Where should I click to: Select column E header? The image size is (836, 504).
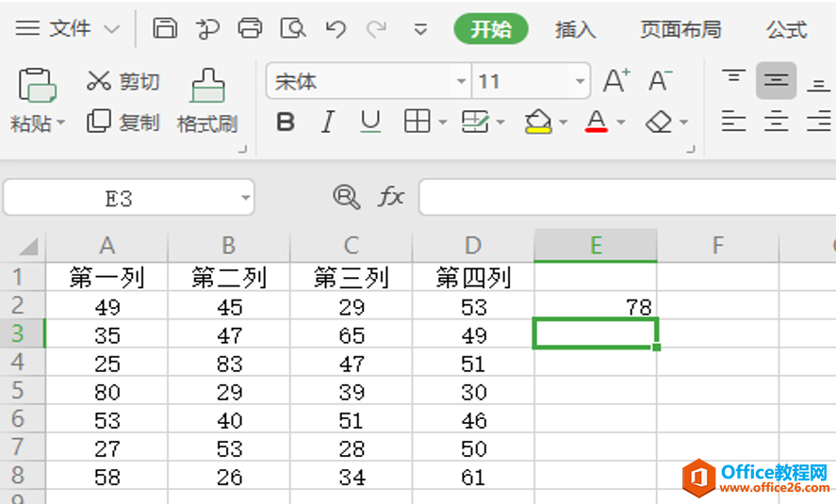[x=596, y=246]
